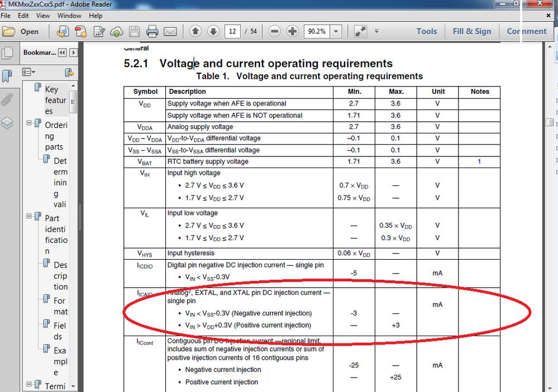Viewport: 558px width, 392px height.
Task: Open the Edit menu
Action: pos(23,16)
